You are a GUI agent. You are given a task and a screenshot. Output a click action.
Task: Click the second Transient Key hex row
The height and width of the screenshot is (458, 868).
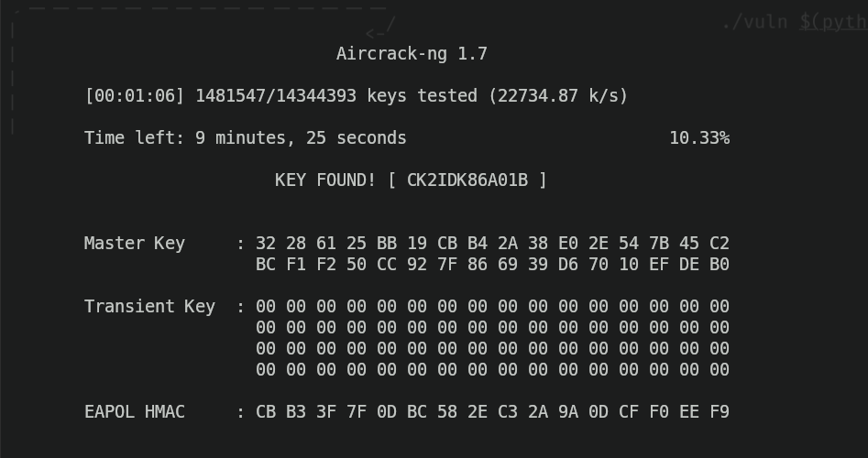pyautogui.click(x=492, y=328)
